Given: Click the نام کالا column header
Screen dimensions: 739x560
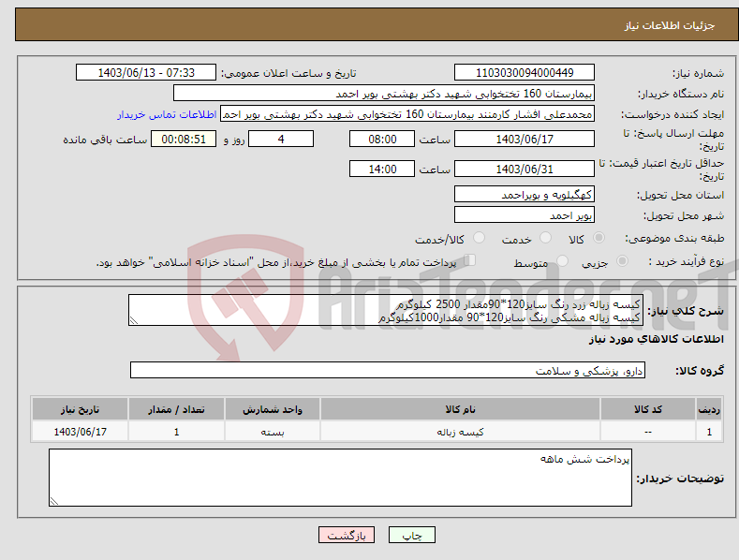Looking at the screenshot, I should pos(460,409).
